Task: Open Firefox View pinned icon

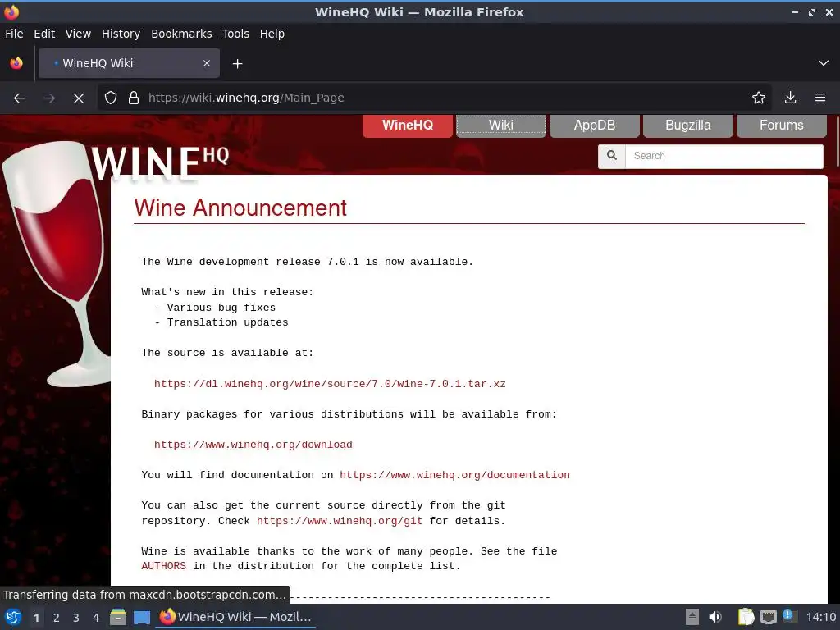Action: coord(16,63)
